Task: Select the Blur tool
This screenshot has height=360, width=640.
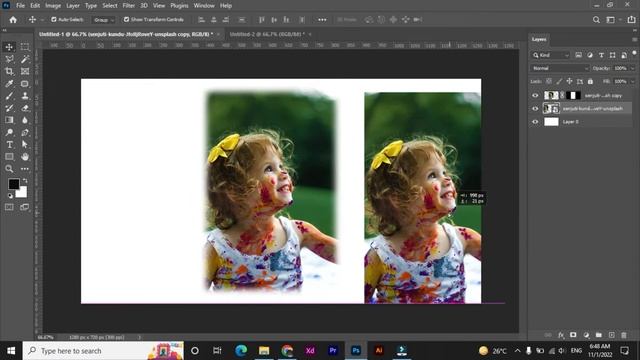Action: (x=25, y=120)
